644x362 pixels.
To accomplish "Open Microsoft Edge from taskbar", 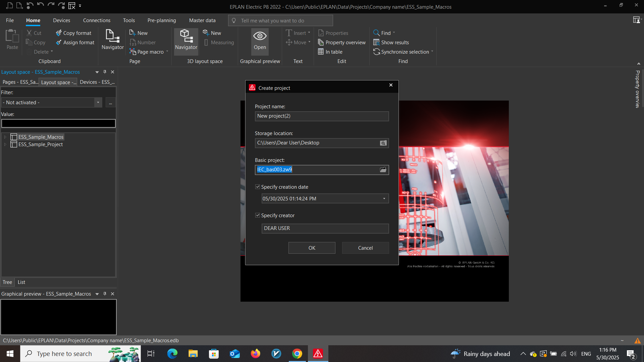I will (x=172, y=354).
